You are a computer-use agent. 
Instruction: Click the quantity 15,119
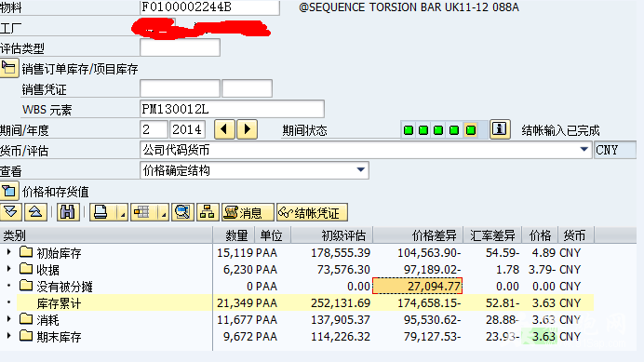pos(235,252)
